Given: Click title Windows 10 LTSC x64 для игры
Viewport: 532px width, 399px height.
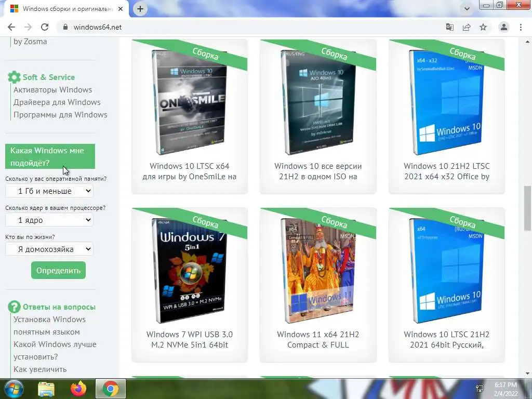Looking at the screenshot, I should click(x=189, y=171).
